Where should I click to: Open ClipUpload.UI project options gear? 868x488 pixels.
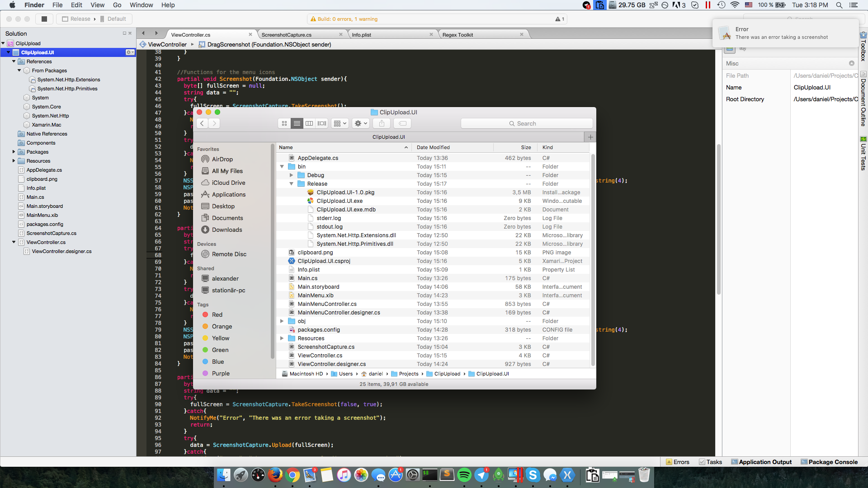[x=130, y=52]
